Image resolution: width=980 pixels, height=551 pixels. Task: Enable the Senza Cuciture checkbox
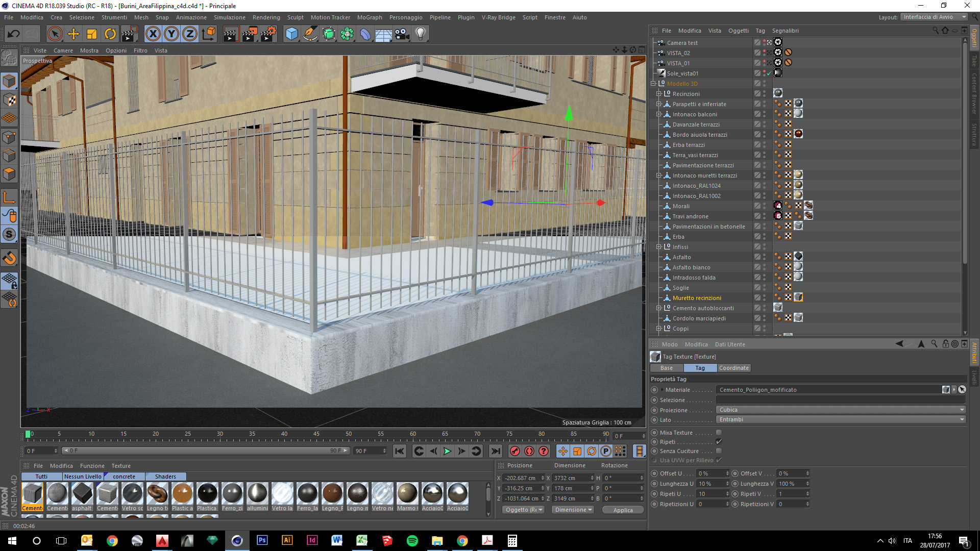point(719,451)
